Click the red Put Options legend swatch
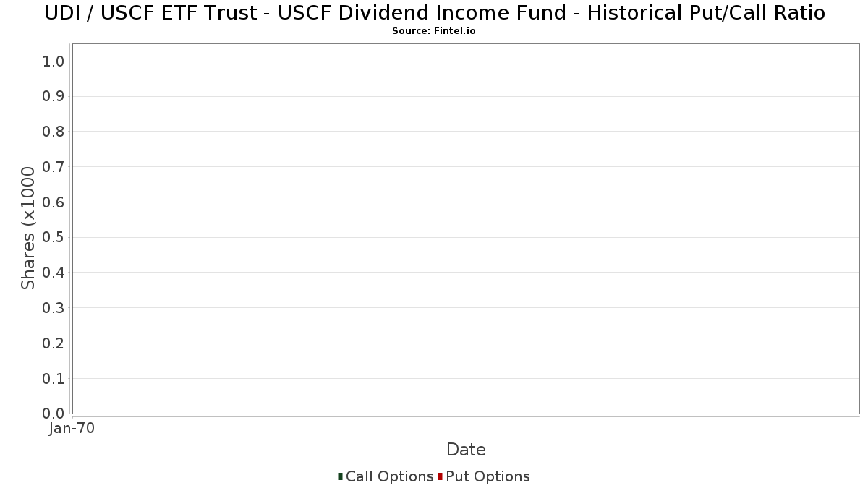 tap(440, 476)
